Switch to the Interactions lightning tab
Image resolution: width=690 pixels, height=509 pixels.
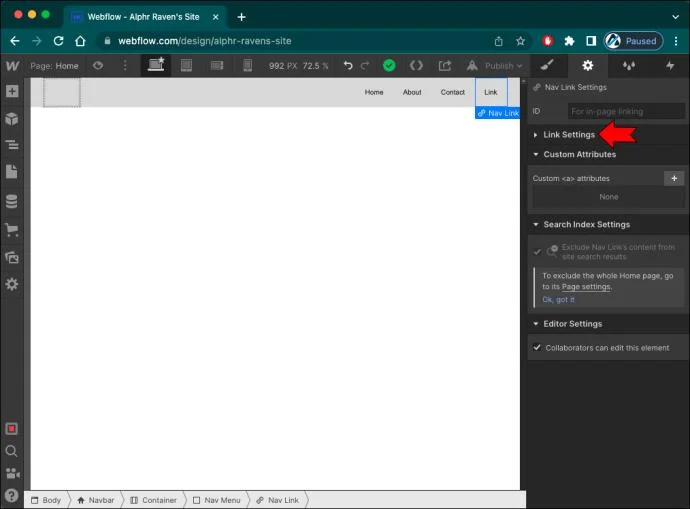pyautogui.click(x=670, y=66)
